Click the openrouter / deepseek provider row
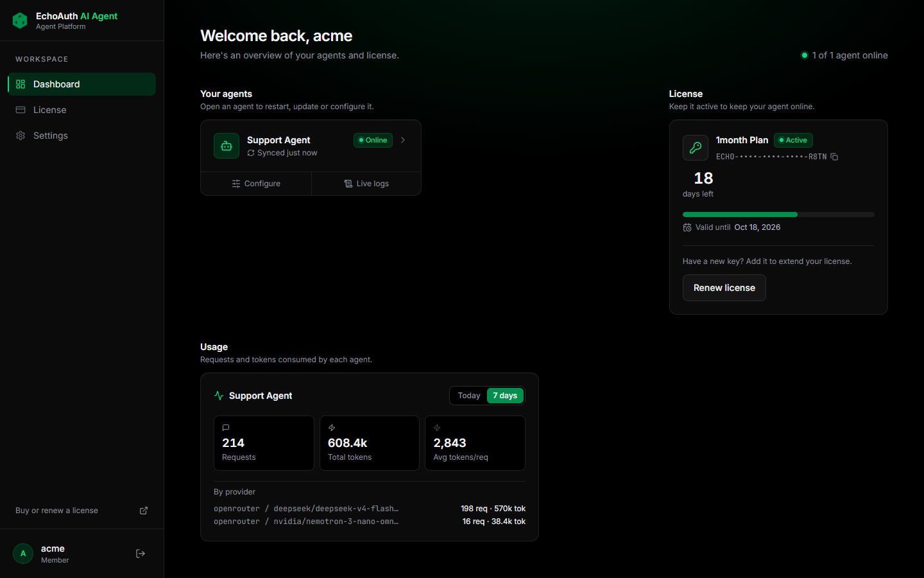The height and width of the screenshot is (578, 924). click(370, 509)
